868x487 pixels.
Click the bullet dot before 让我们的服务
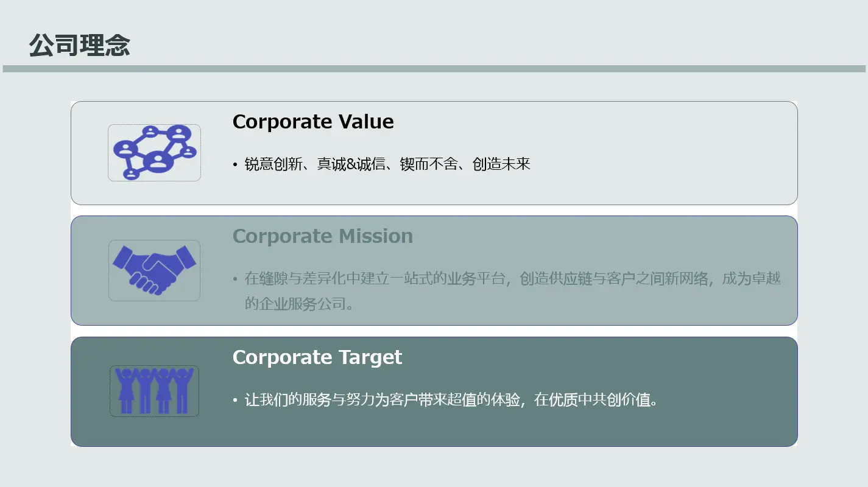(235, 401)
